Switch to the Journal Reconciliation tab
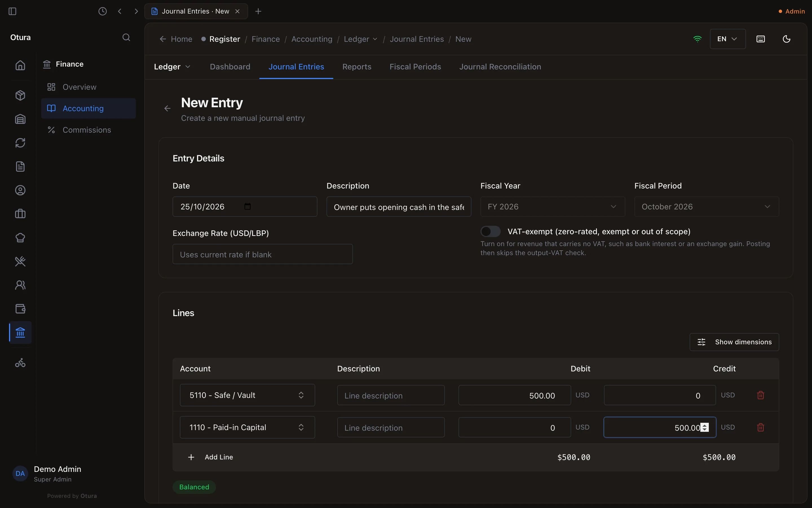The height and width of the screenshot is (508, 812). (x=500, y=67)
